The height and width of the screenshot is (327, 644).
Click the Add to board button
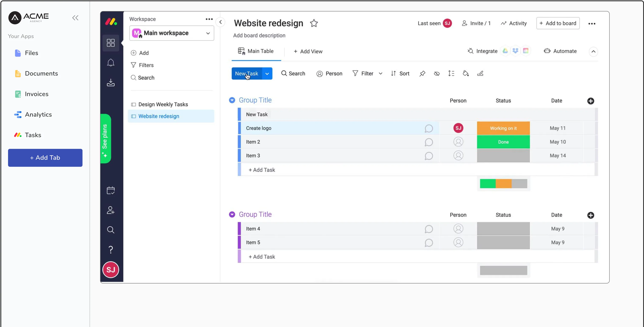pos(558,23)
